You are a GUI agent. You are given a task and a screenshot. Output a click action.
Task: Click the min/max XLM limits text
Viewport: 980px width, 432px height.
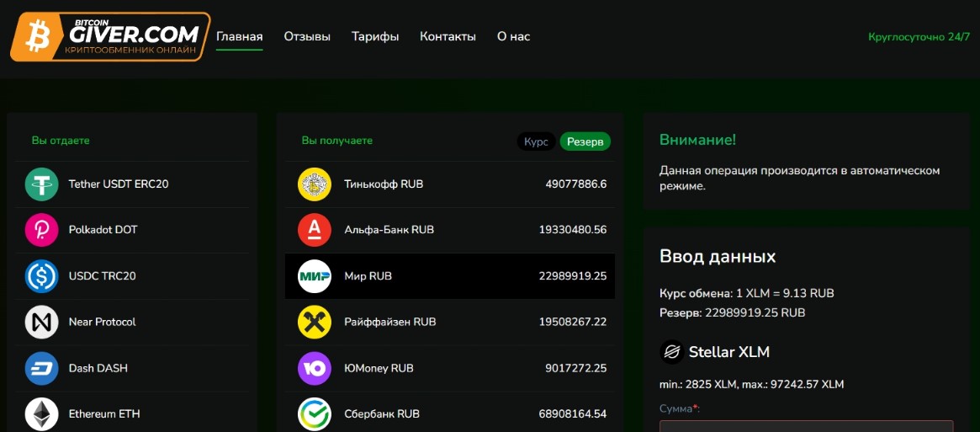point(751,384)
